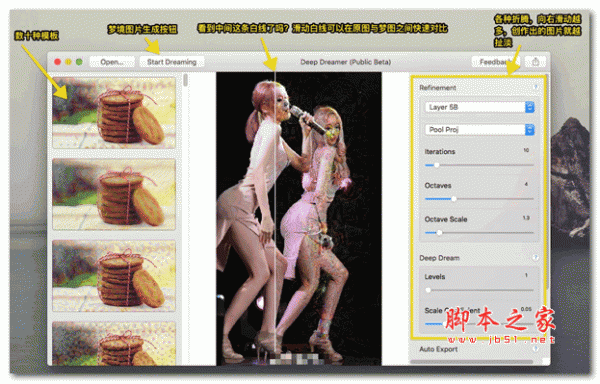The height and width of the screenshot is (384, 600).
Task: Adjust the Levels slider
Action: [479, 290]
